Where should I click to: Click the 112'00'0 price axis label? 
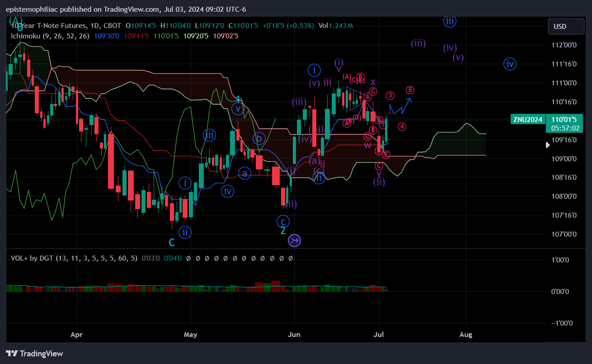[x=564, y=45]
